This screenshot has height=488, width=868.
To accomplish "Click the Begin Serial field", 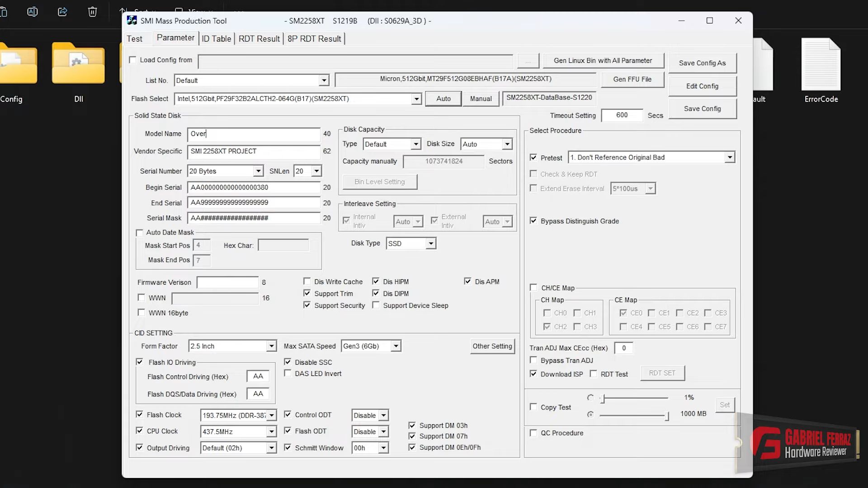I will pyautogui.click(x=254, y=188).
